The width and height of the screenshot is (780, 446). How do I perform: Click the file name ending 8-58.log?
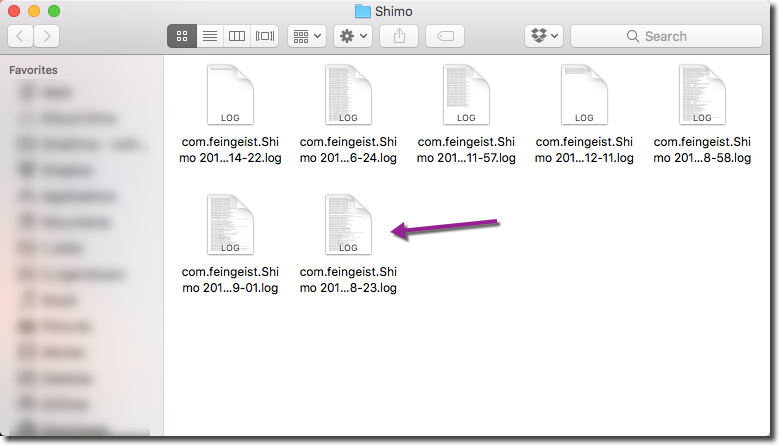coord(702,150)
